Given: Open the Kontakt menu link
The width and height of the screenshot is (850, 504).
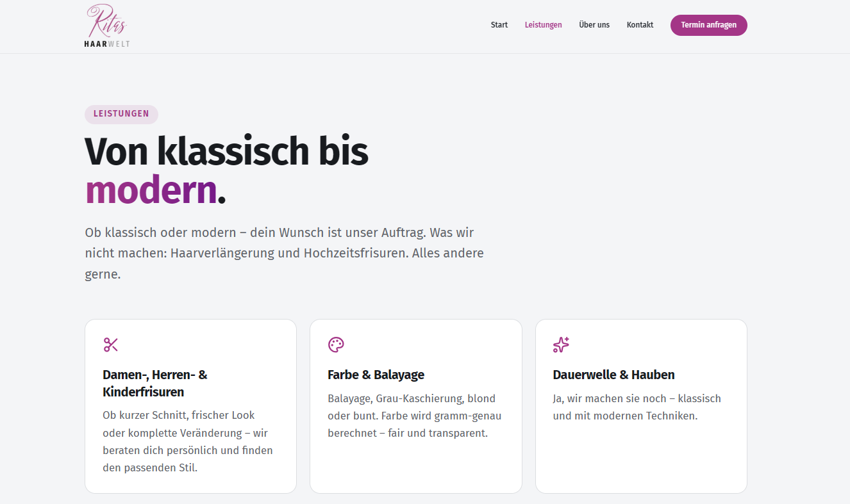Looking at the screenshot, I should (x=640, y=25).
